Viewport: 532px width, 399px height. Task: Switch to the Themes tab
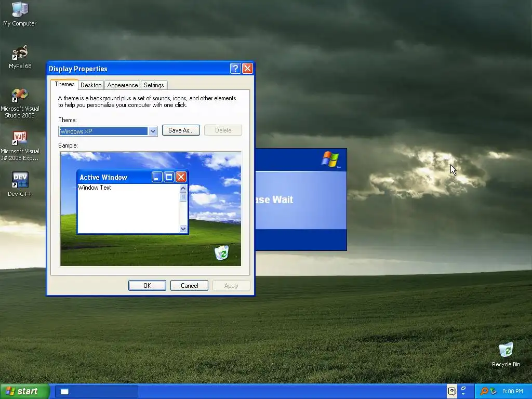coord(64,84)
